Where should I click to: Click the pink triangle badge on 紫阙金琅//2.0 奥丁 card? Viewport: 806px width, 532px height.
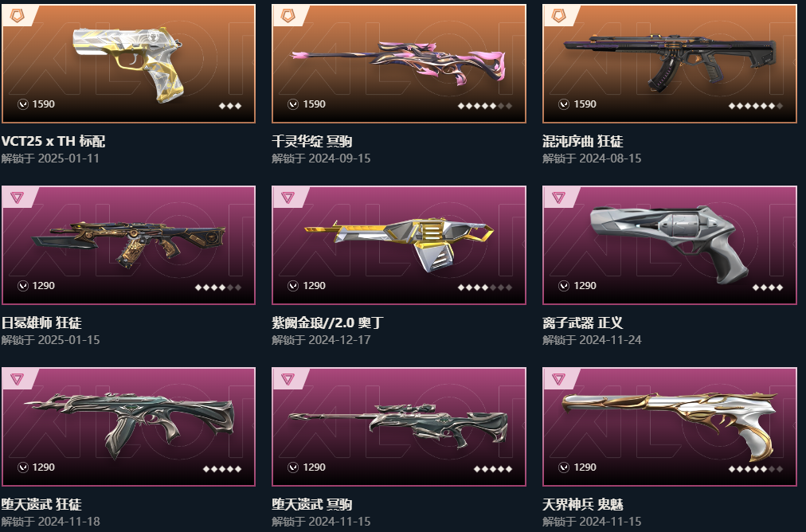click(x=288, y=198)
